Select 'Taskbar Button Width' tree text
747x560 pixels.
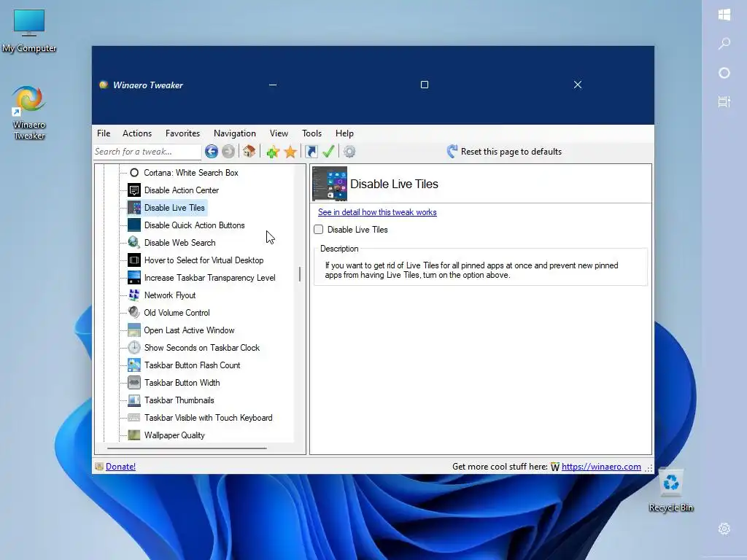click(x=182, y=382)
